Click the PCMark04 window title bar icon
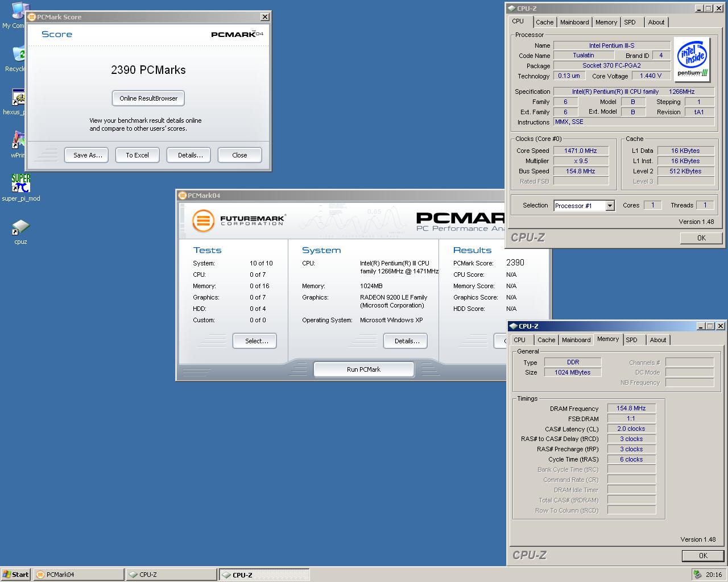Screen dimensions: 728x582 click(183, 196)
